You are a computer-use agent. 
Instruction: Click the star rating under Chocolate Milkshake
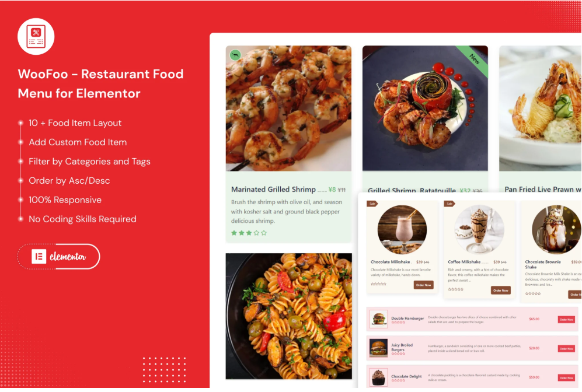point(379,284)
